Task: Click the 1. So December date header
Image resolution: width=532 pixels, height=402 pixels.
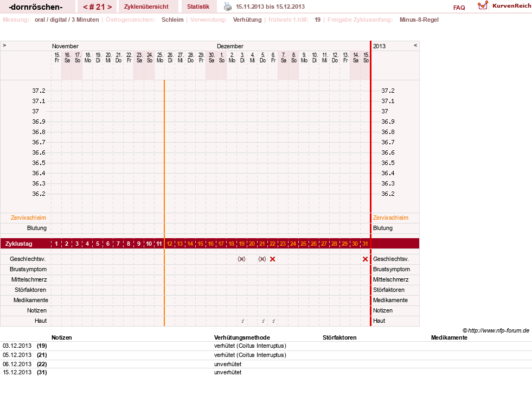Action: pos(222,58)
